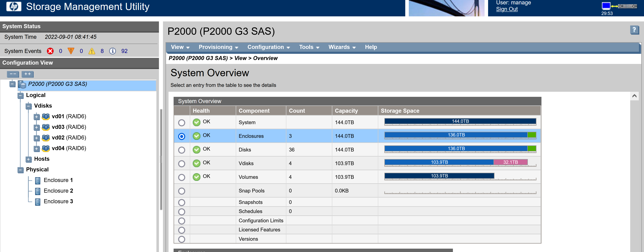The width and height of the screenshot is (644, 252).
Task: Select the Volumes row radio button
Action: [182, 177]
